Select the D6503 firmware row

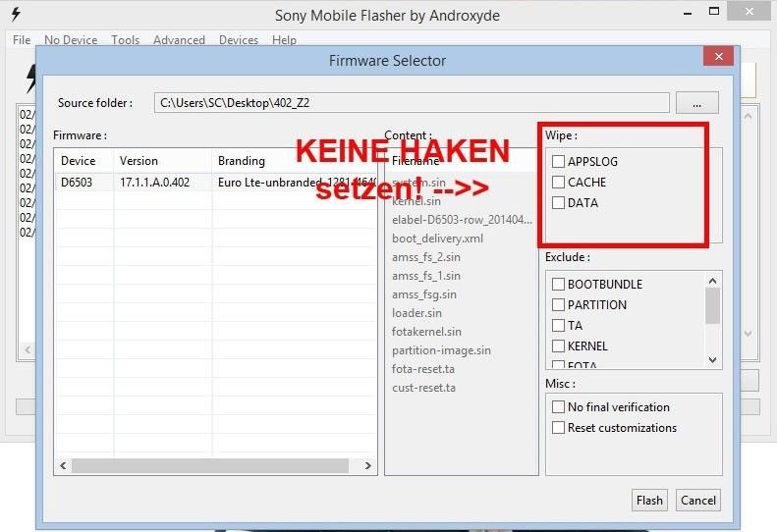[216, 183]
